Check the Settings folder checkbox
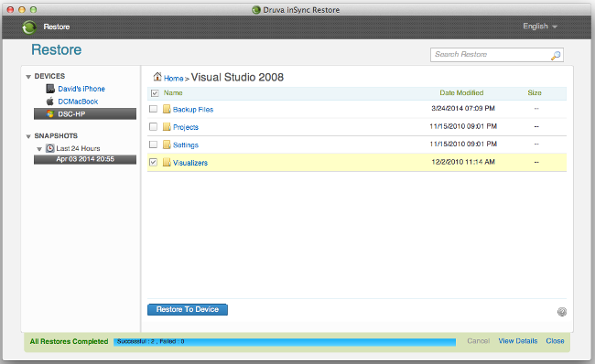This screenshot has height=364, width=595. pyautogui.click(x=153, y=145)
